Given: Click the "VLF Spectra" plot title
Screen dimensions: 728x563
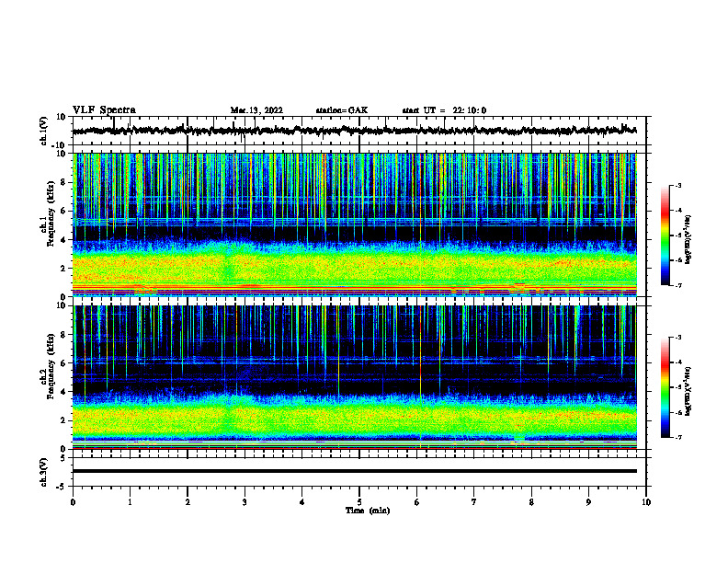Looking at the screenshot, I should point(104,110).
